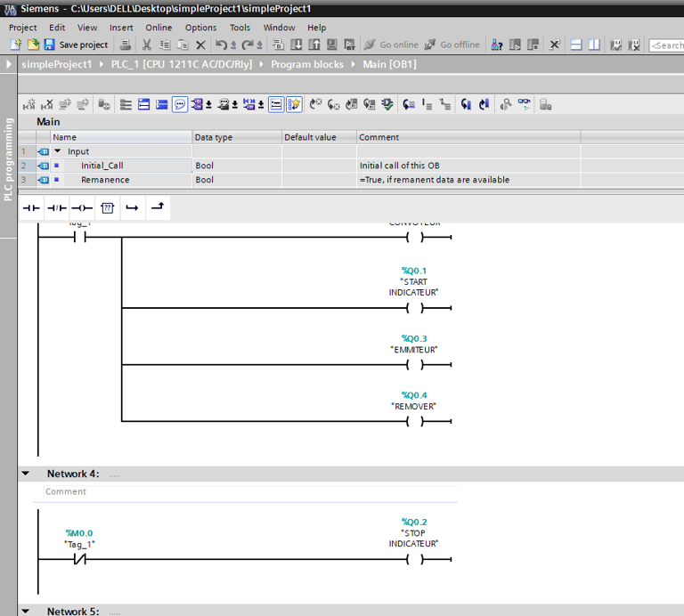Click the Save project button
This screenshot has height=616, width=684.
coord(76,45)
